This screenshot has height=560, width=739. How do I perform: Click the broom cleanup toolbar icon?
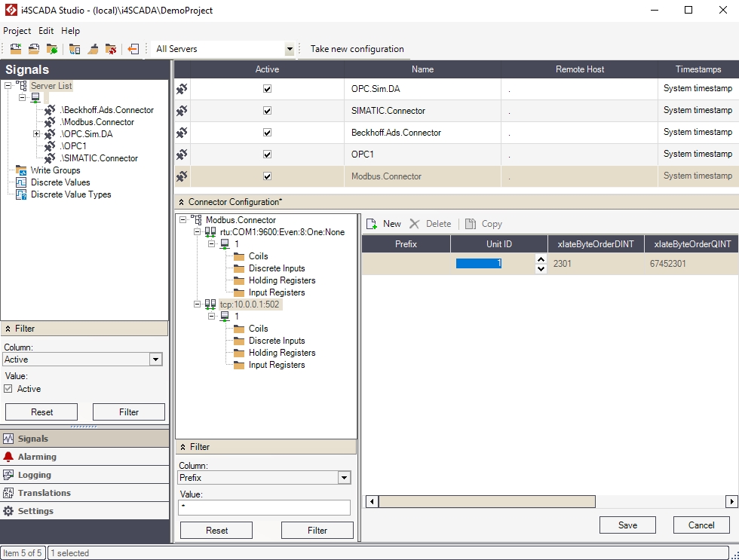pyautogui.click(x=93, y=49)
